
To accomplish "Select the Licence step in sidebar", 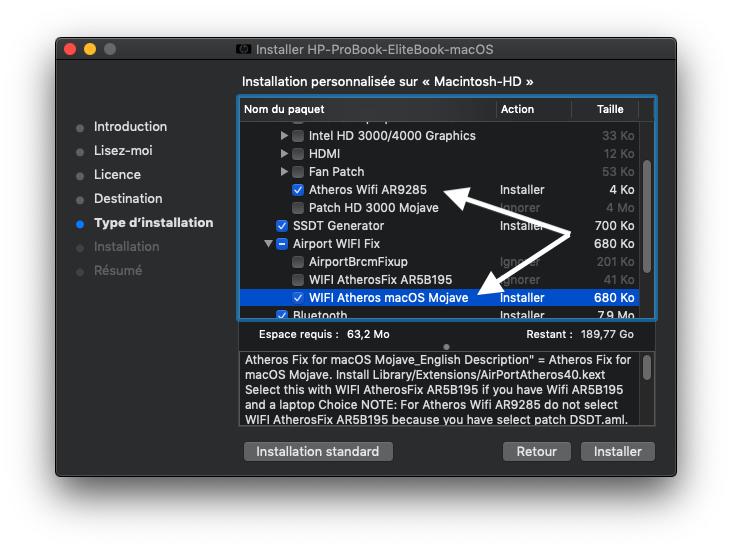I will click(117, 175).
